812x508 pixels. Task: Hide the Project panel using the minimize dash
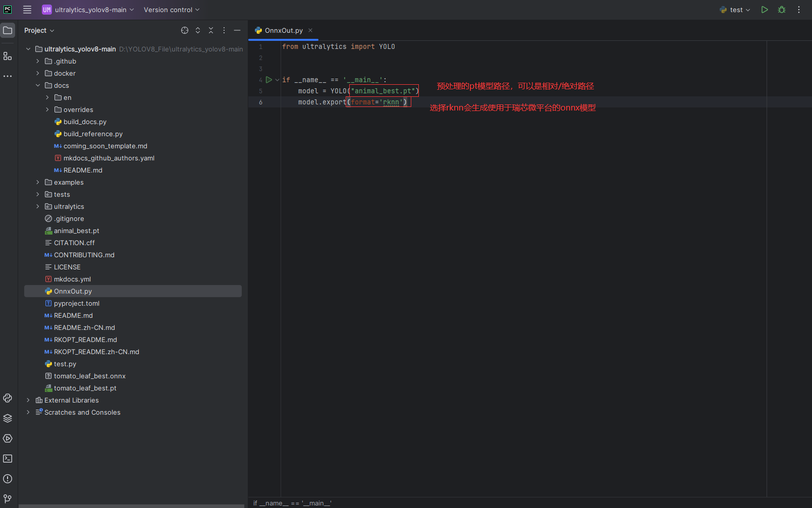pos(237,30)
